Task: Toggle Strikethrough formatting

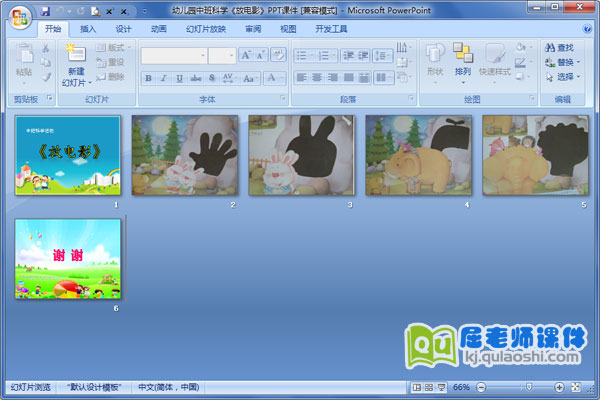Action: [x=196, y=78]
